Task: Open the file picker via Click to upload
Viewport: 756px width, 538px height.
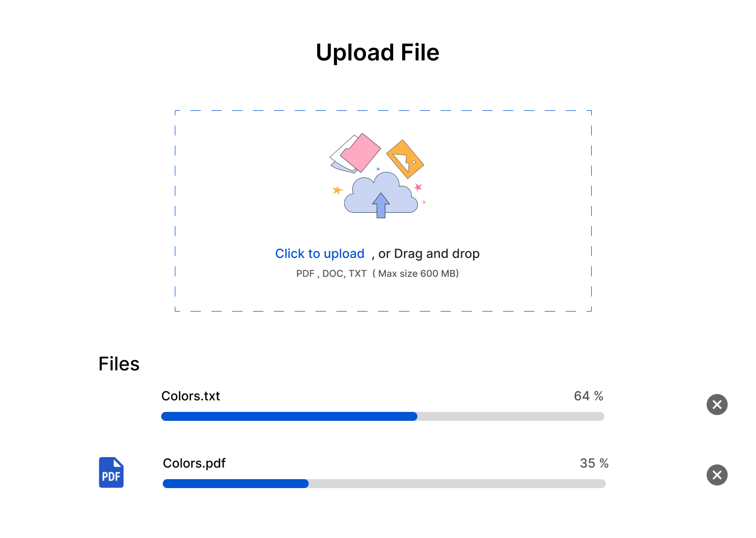Action: pyautogui.click(x=320, y=254)
